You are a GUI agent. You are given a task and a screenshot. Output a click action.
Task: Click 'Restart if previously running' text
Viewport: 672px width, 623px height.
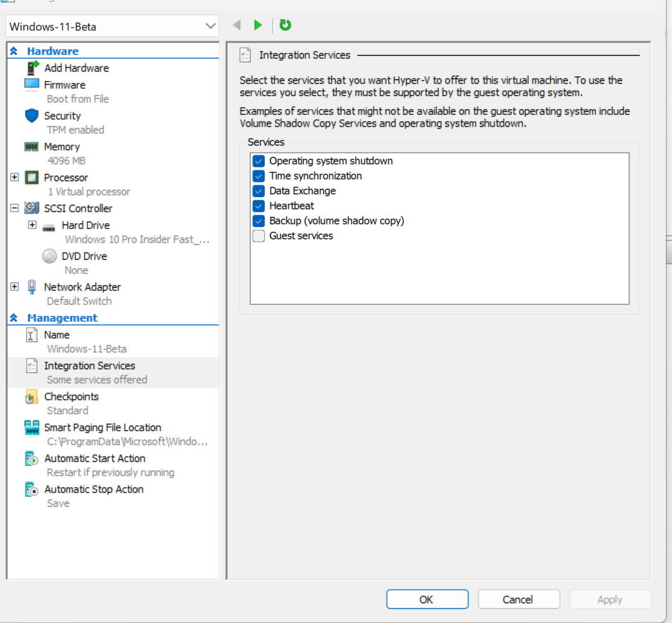tap(110, 473)
